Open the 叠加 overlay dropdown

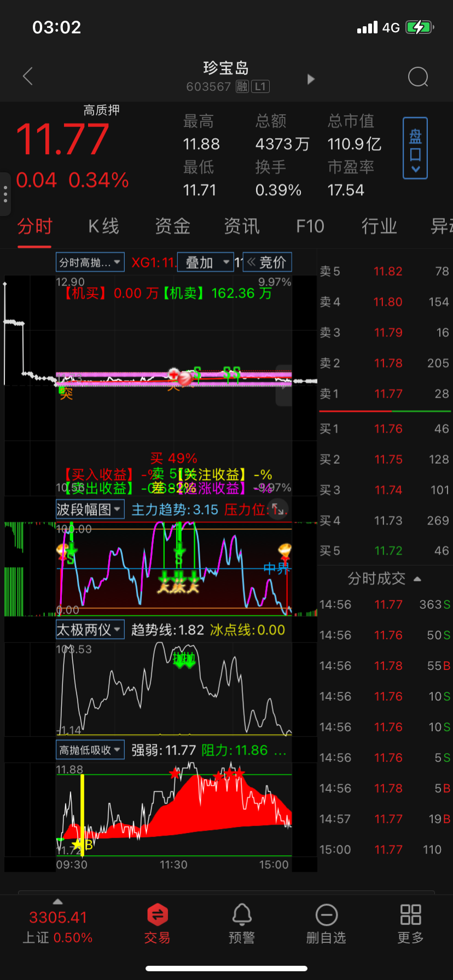207,262
